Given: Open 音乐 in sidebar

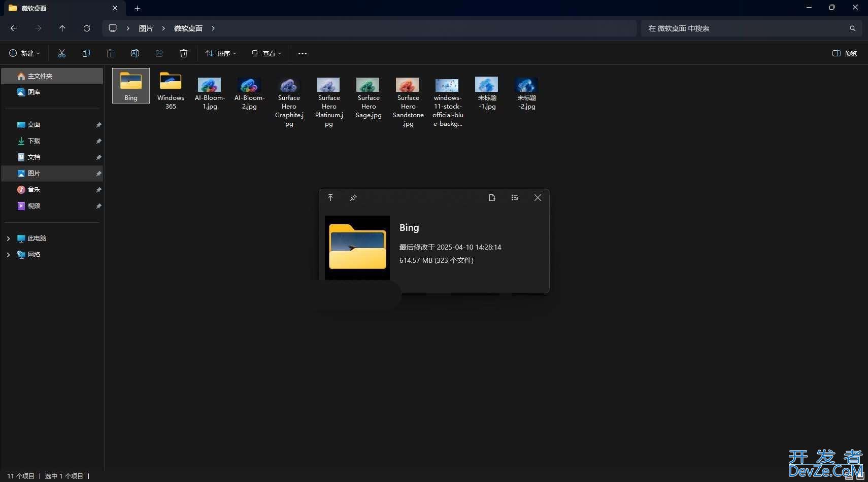Looking at the screenshot, I should coord(52,190).
